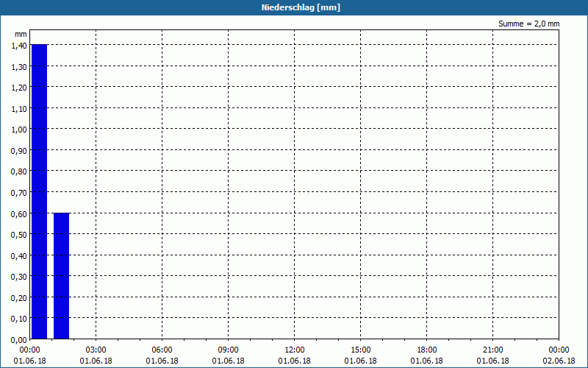This screenshot has height=368, width=588.
Task: Click the 0,60 y-axis value label
Action: tap(19, 213)
